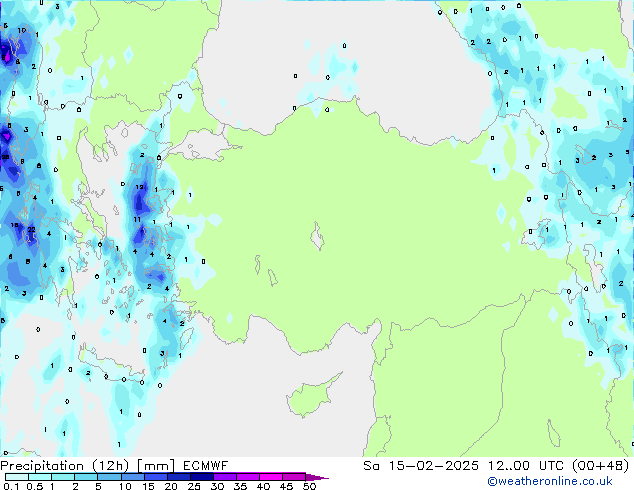This screenshot has width=634, height=490.
Task: Pick the 10–15 mm legend color swatch
Action: [x=132, y=477]
